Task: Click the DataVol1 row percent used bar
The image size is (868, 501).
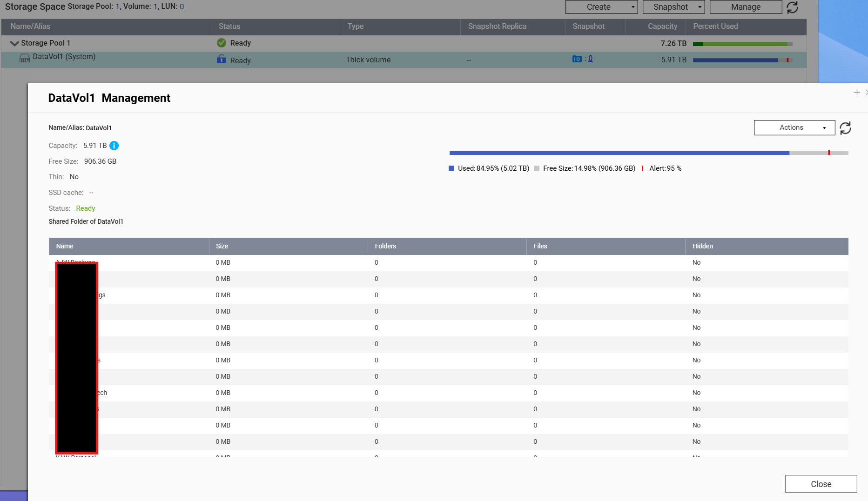Action: [743, 60]
